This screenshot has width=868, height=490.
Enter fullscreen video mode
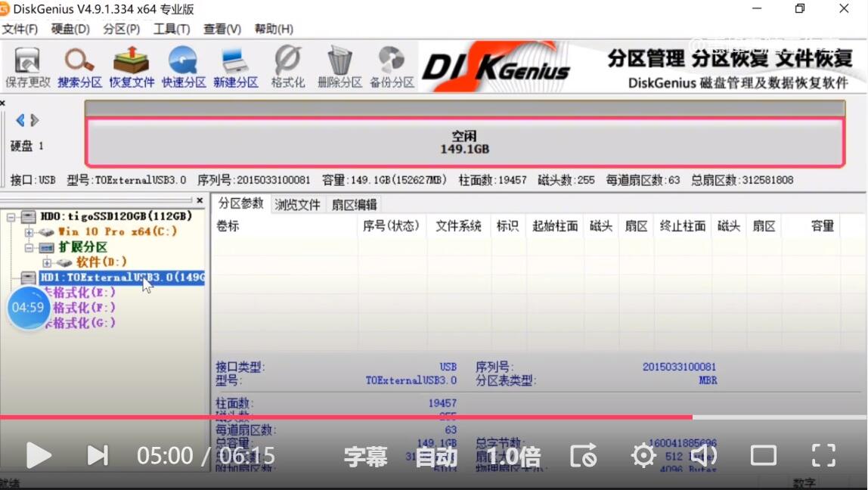[823, 456]
